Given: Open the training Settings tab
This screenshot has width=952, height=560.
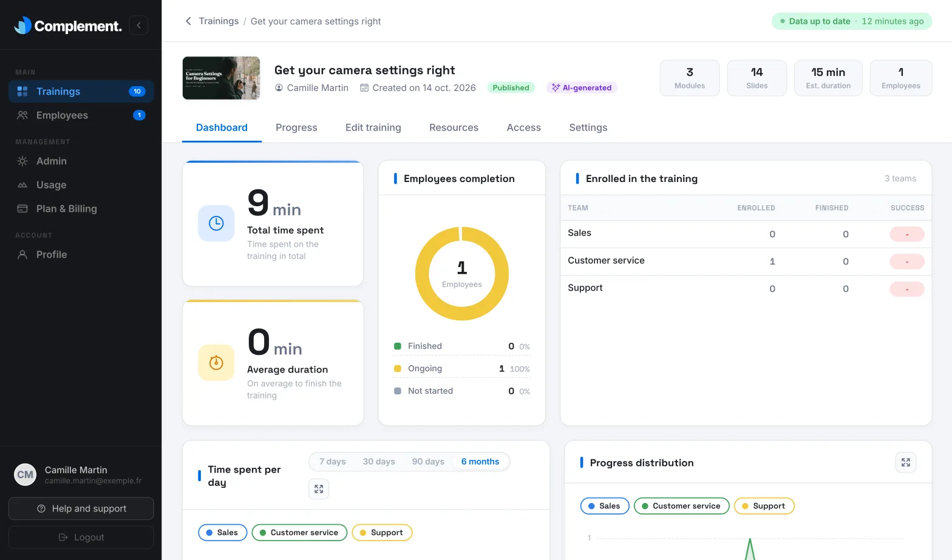Looking at the screenshot, I should (x=588, y=127).
